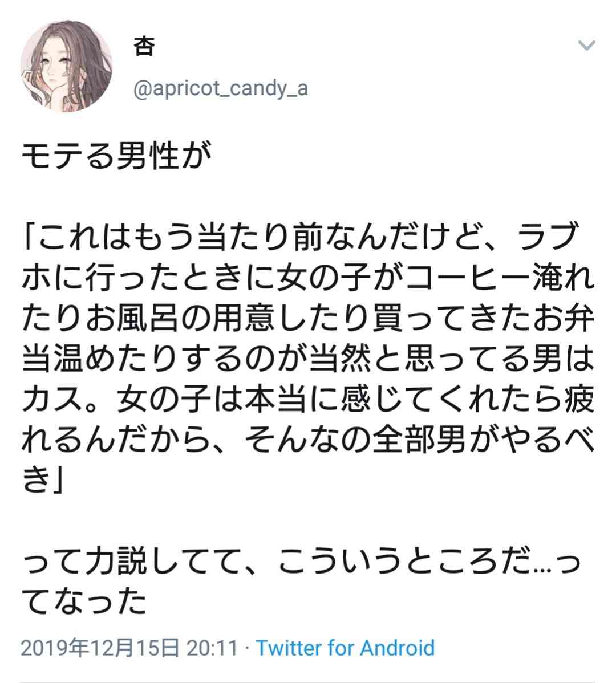Viewport: 616px width, 683px height.
Task: Click the line starting 当温めたり
Action: pos(308,359)
